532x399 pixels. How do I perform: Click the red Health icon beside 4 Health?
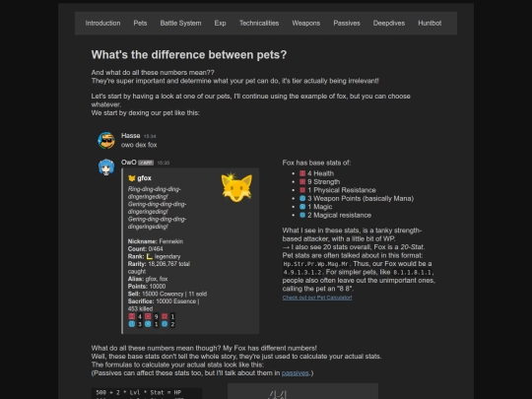coord(302,173)
